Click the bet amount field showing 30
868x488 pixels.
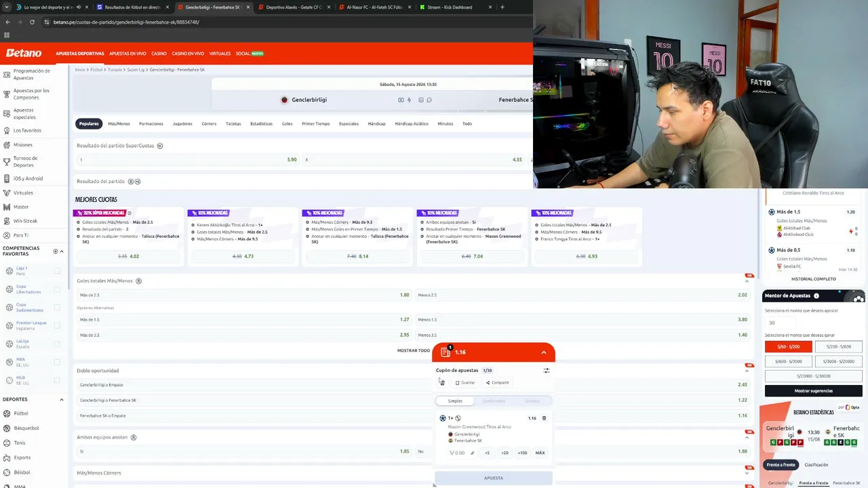[x=781, y=323]
